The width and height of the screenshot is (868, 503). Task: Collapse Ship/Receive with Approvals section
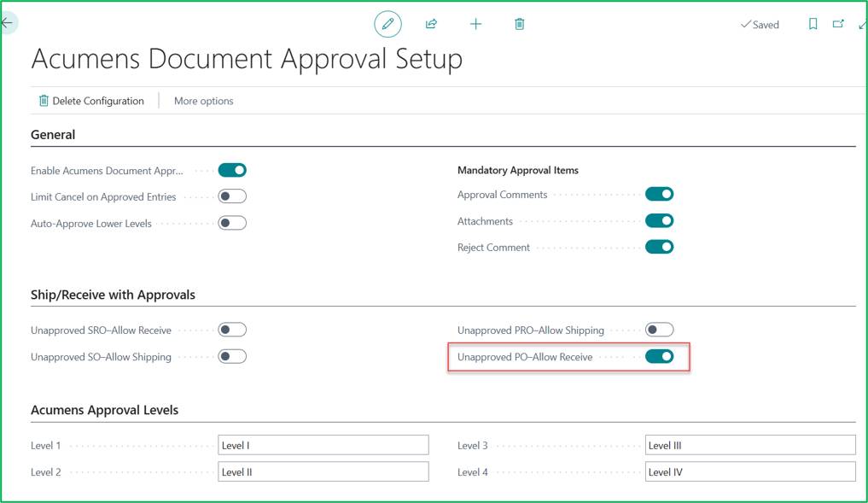coord(113,295)
